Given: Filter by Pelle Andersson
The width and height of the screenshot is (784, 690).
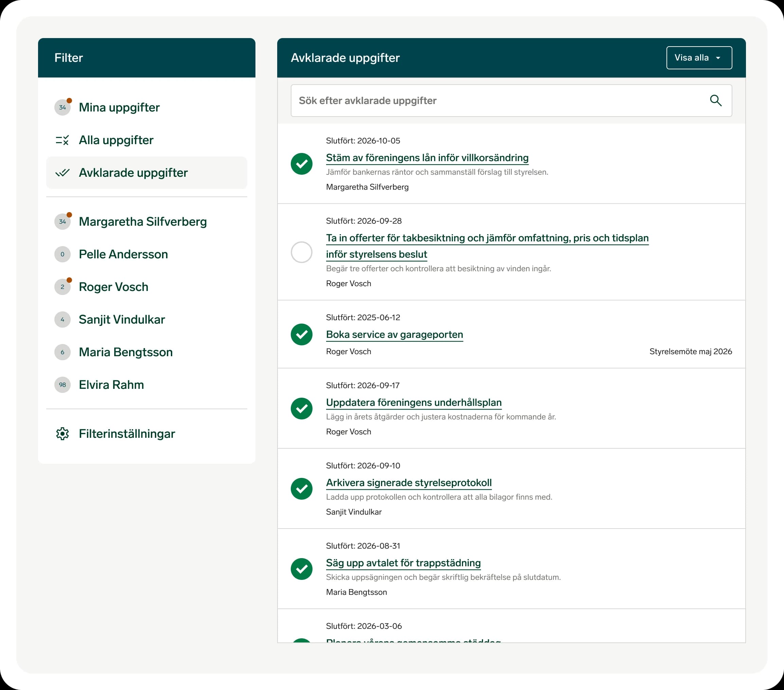Looking at the screenshot, I should [146, 254].
